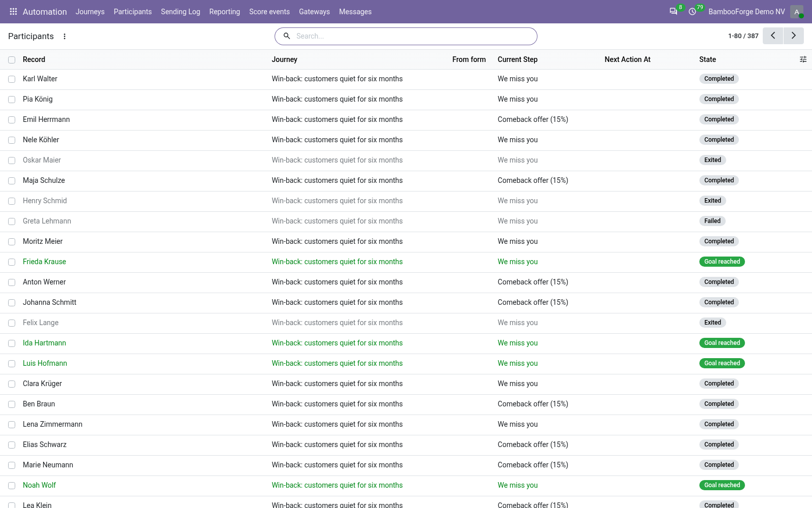Screen dimensions: 812x508
Task: Click Goal reached badge for Ida Hartmann
Action: 722,343
